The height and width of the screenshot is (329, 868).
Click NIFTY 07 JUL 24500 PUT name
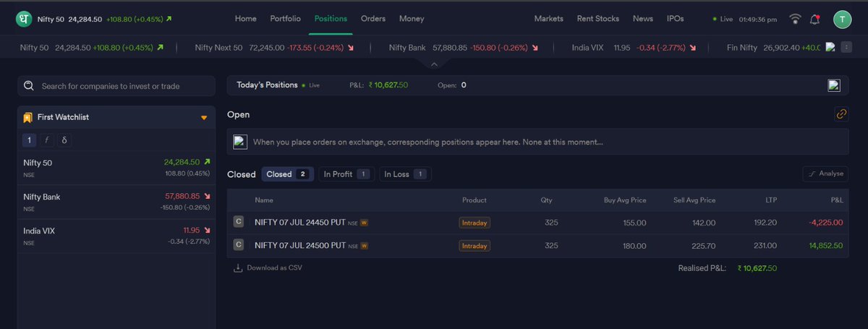coord(300,246)
